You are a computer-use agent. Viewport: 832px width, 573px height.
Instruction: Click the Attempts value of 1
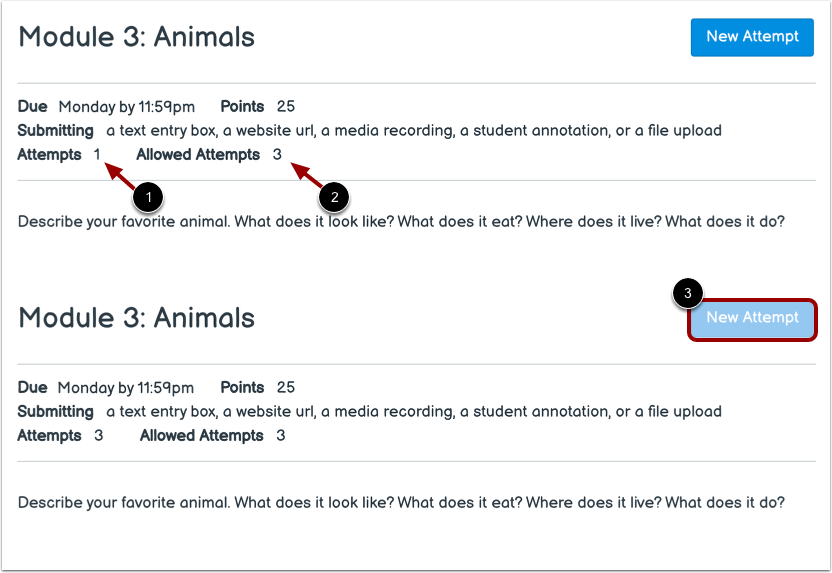pos(97,155)
